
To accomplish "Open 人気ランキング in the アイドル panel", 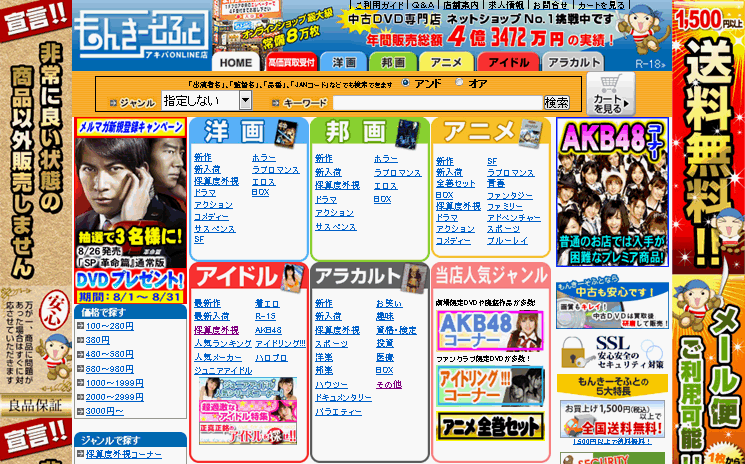I will (x=223, y=343).
